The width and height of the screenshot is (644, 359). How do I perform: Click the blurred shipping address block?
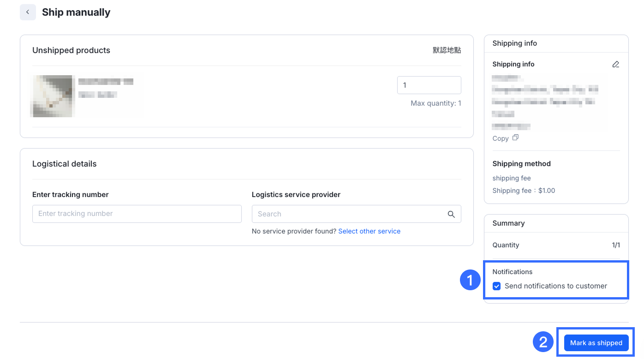point(544,102)
